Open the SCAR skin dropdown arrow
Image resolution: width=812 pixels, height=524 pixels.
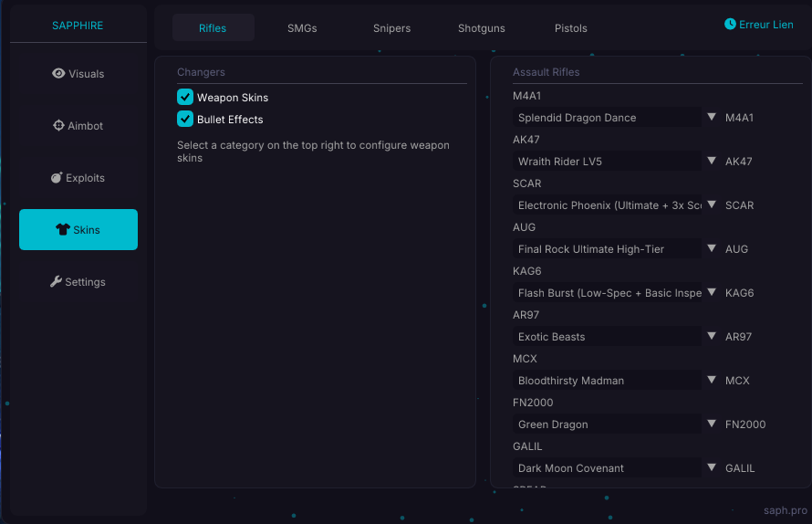(x=712, y=204)
